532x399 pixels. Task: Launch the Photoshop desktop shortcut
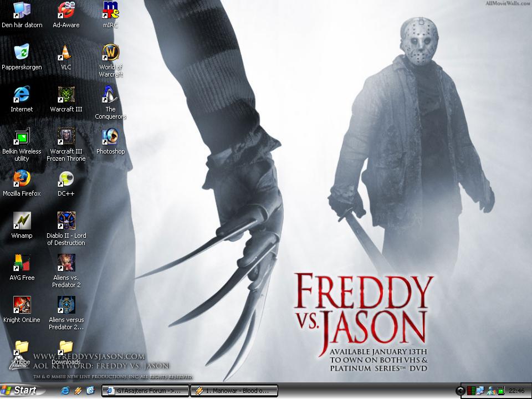(x=111, y=141)
